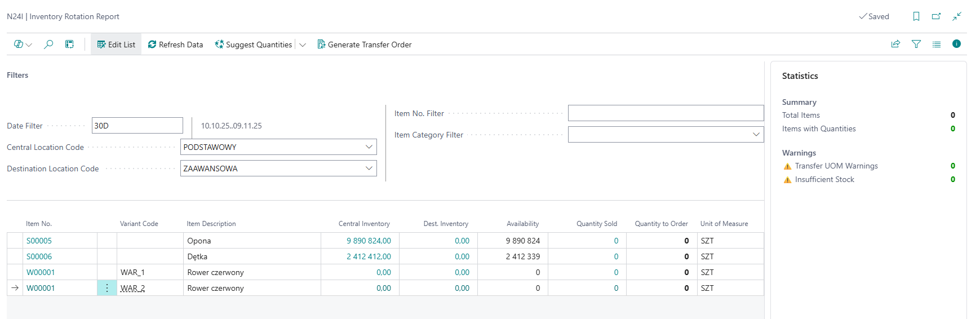Show more options for WAR_2 row
Viewport: 980px width, 319px height.
tap(107, 288)
